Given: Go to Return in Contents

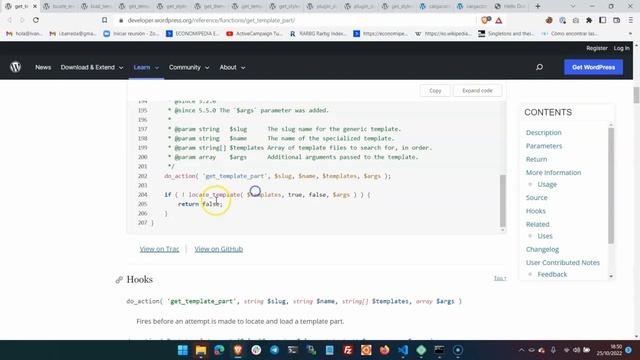Looking at the screenshot, I should click(x=536, y=159).
